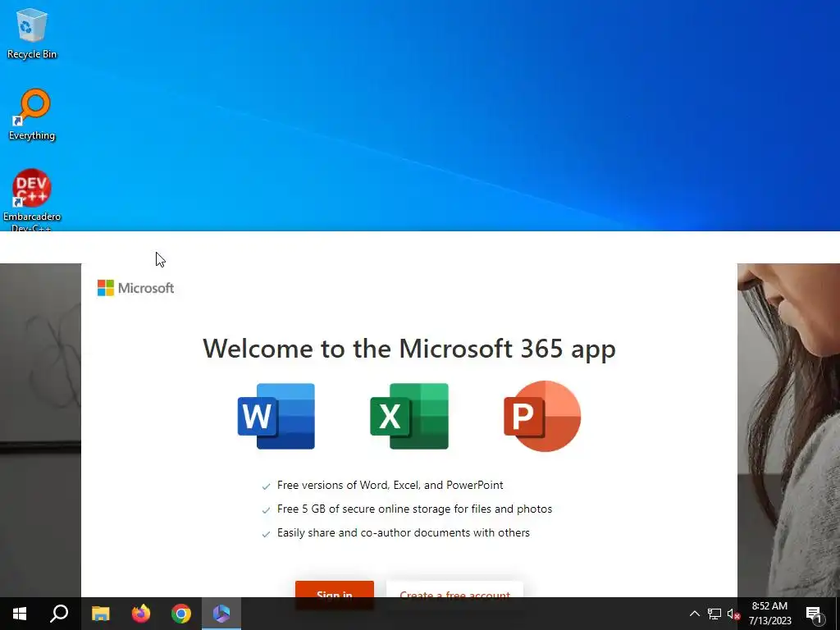Click the PowerPoint app icon
Image resolution: width=840 pixels, height=630 pixels.
tap(542, 416)
